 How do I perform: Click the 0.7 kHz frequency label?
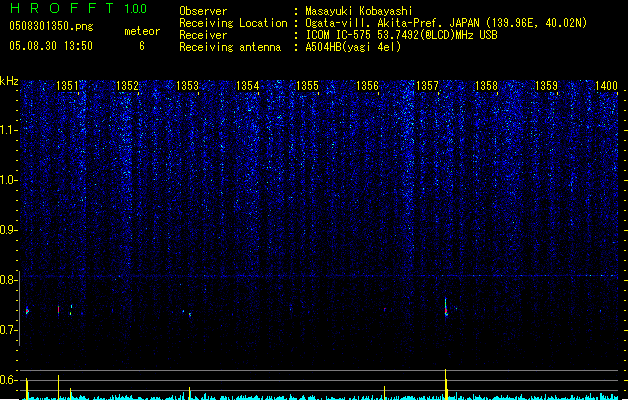pyautogui.click(x=8, y=330)
